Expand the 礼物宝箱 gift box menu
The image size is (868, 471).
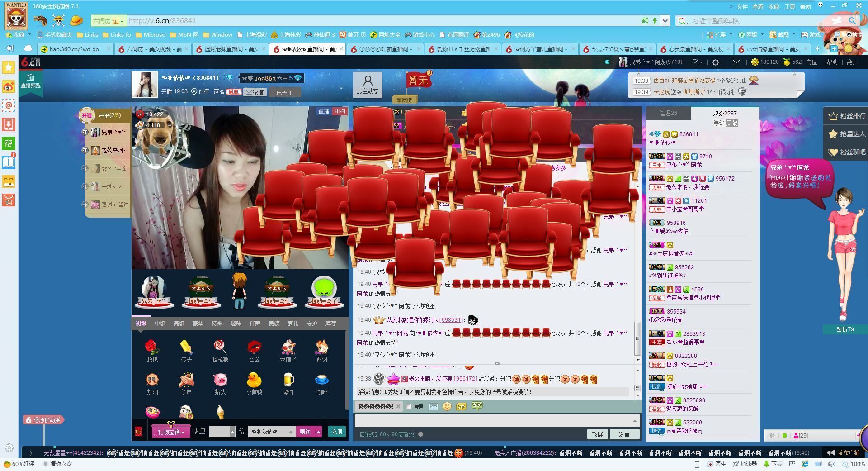tap(171, 432)
